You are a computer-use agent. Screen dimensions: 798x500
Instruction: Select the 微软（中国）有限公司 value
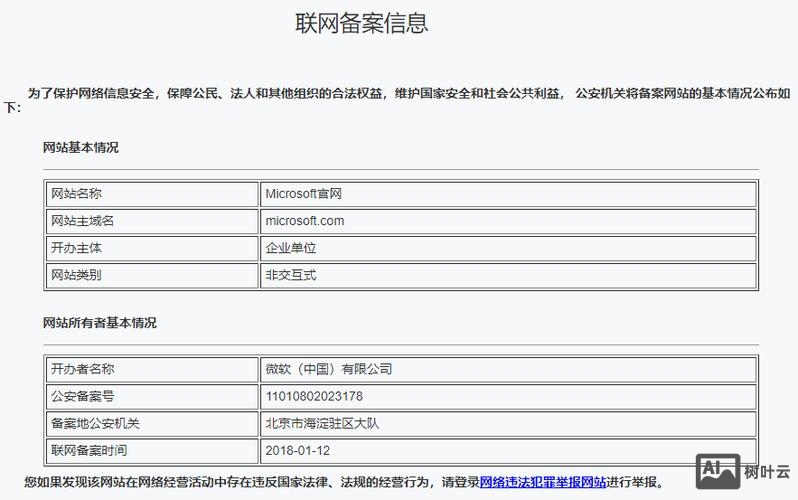[x=329, y=369]
